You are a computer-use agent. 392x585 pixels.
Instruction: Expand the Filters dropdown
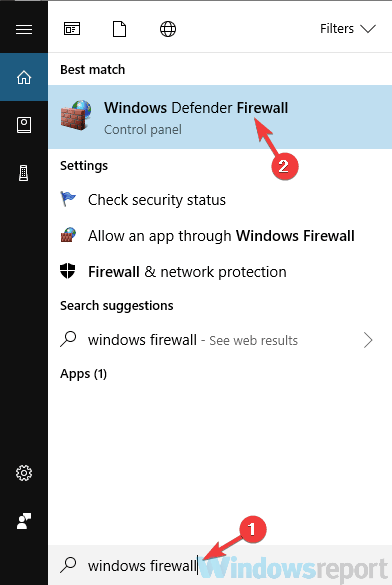pos(348,29)
